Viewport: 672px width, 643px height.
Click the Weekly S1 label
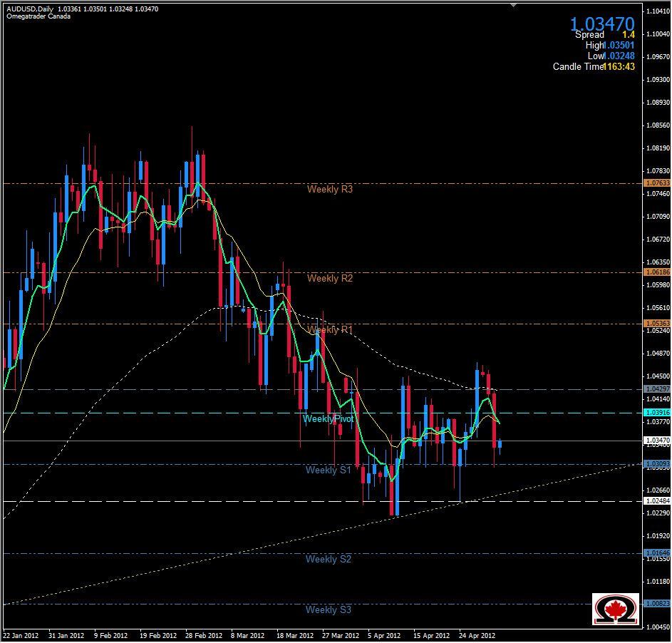tap(329, 470)
